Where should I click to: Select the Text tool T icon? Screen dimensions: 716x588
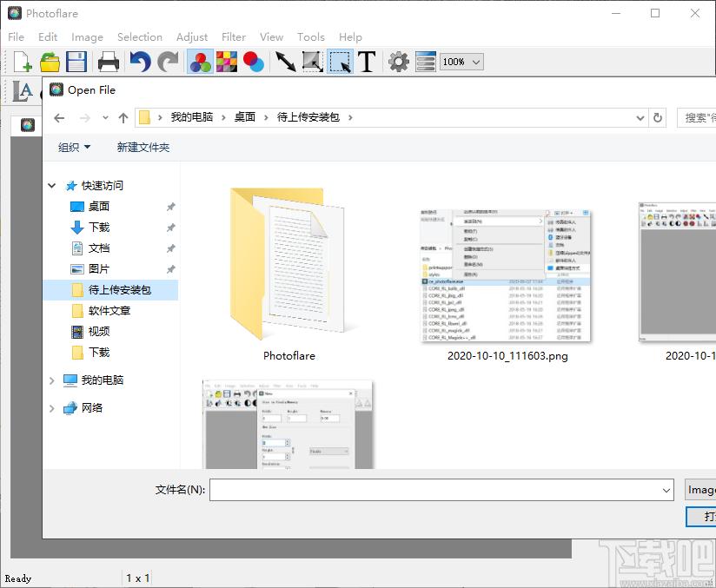pos(367,62)
